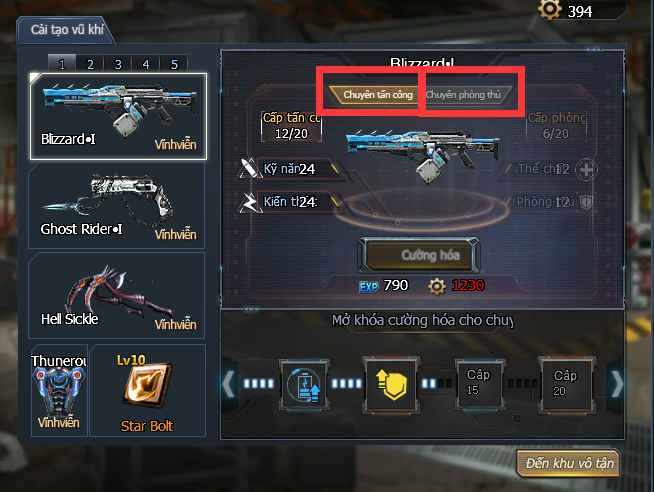This screenshot has height=492, width=654.
Task: Open weapon page tab 5
Action: click(x=174, y=64)
